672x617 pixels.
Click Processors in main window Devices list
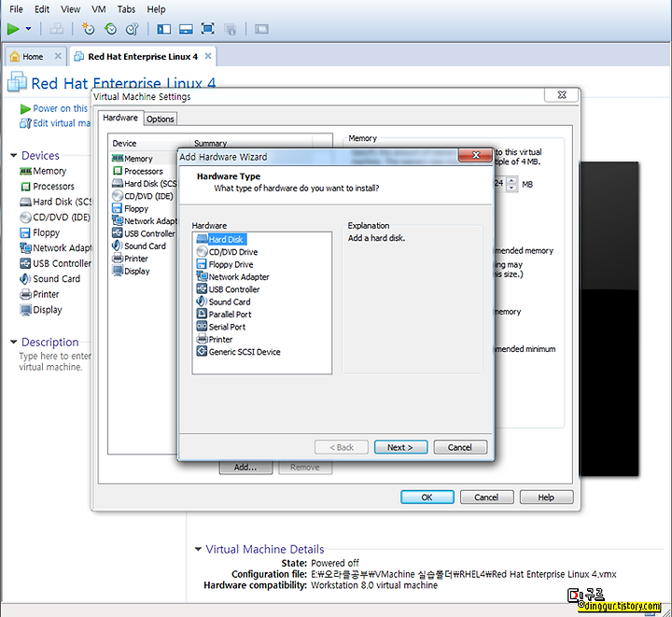click(x=48, y=187)
